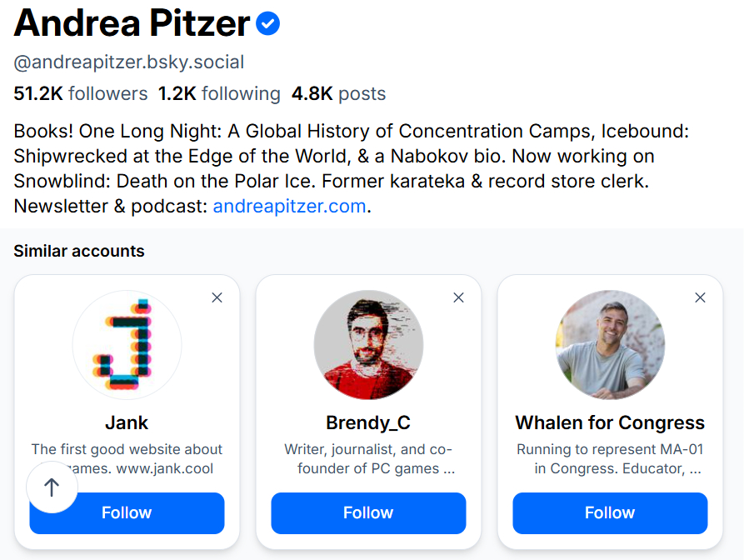The image size is (744, 560).
Task: Follow Whalen for Congress
Action: coord(610,512)
